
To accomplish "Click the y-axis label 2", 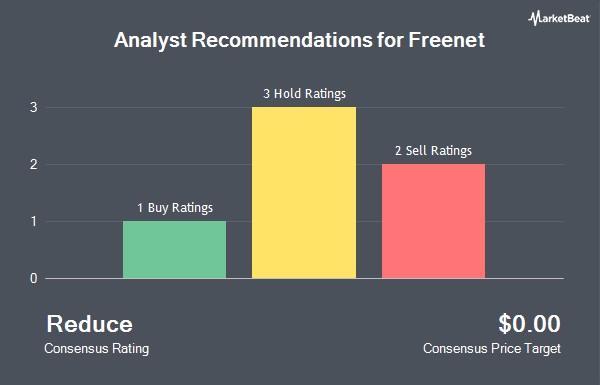I will pyautogui.click(x=34, y=165).
